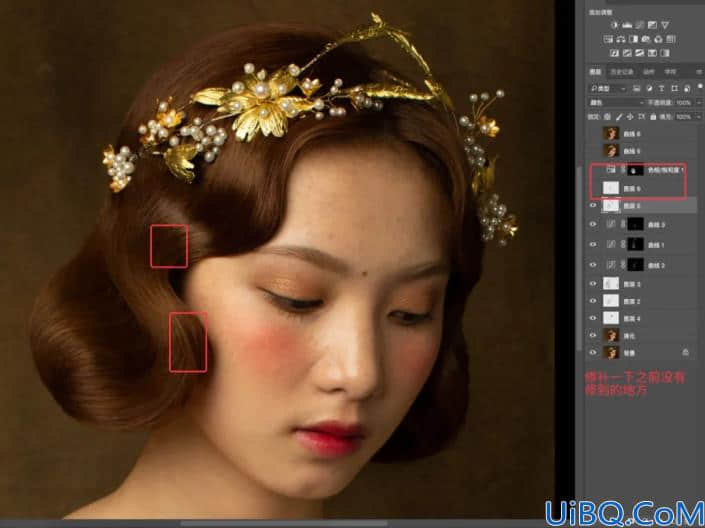The height and width of the screenshot is (528, 705).
Task: Hide the 曲线 2 curves layer
Action: click(x=593, y=265)
